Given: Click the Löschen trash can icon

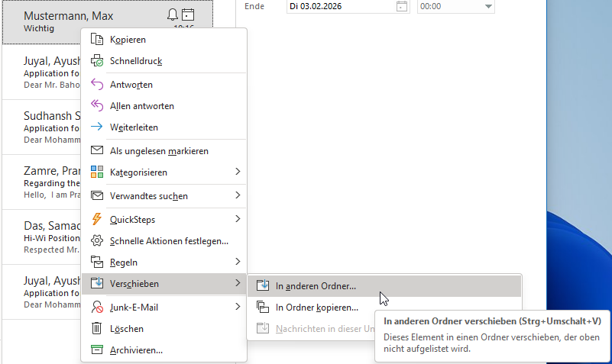Looking at the screenshot, I should click(97, 328).
